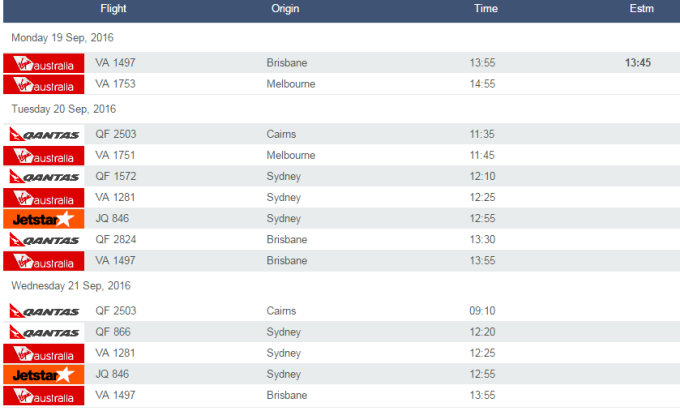
Task: Click Wednesday's Qantas logo for QF 2503
Action: coord(43,311)
